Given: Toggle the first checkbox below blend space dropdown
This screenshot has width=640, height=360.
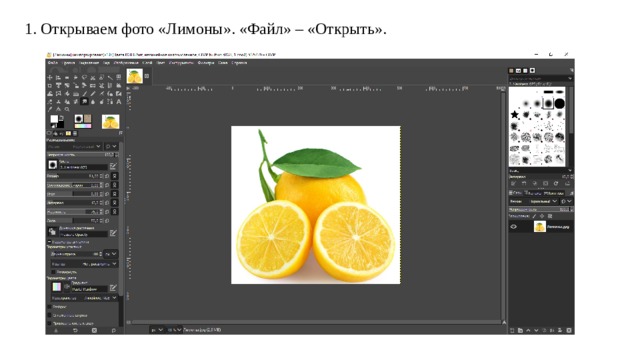Looking at the screenshot, I should click(49, 307).
